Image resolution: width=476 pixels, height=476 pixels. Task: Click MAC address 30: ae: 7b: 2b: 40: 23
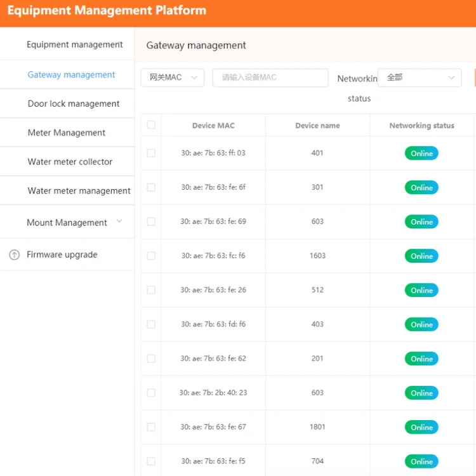[213, 393]
